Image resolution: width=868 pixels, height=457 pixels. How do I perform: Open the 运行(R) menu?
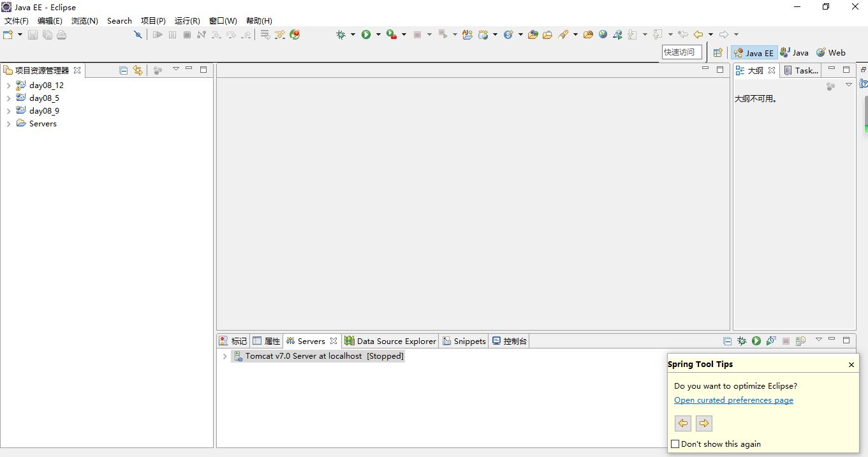tap(188, 21)
